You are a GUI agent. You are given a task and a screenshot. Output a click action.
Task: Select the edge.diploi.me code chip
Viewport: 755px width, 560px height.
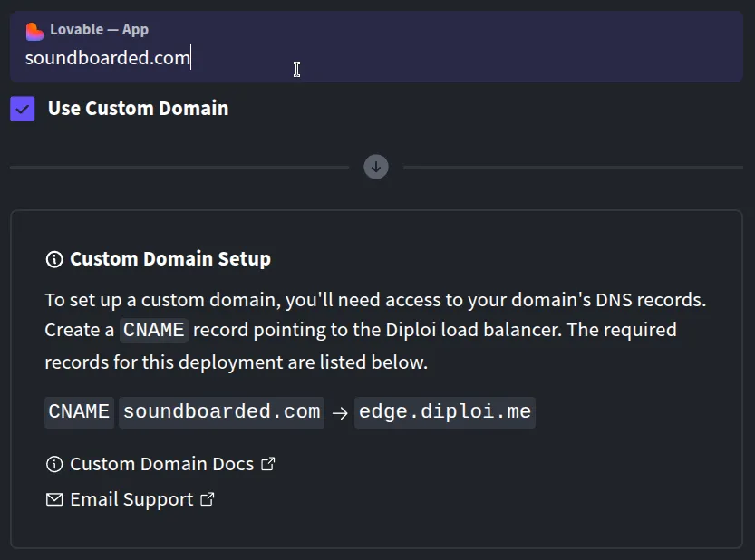tap(444, 412)
